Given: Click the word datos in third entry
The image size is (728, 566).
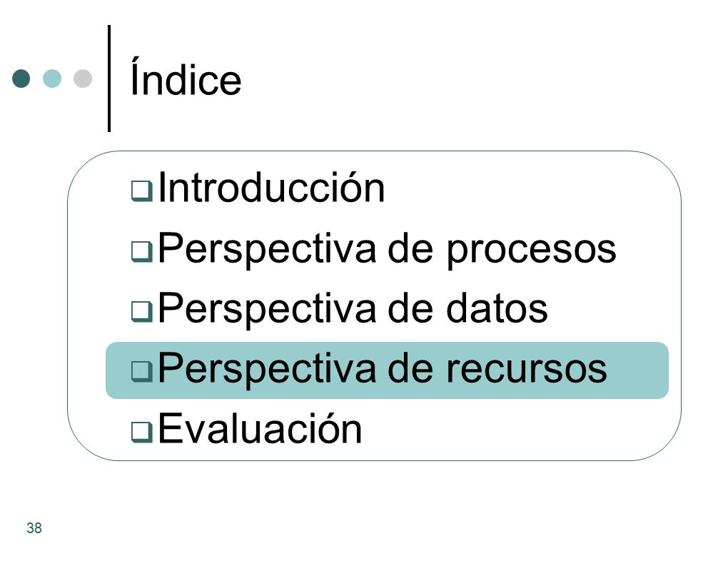Looking at the screenshot, I should 497,308.
